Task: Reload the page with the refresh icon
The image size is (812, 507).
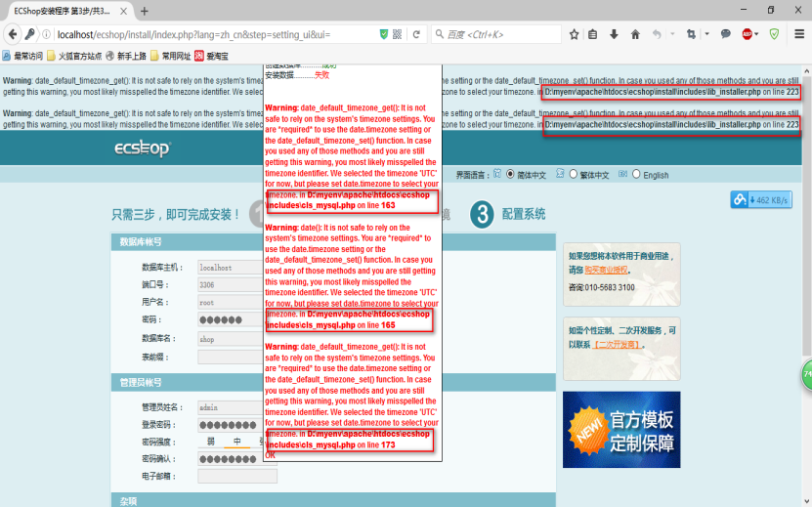Action: (x=416, y=34)
